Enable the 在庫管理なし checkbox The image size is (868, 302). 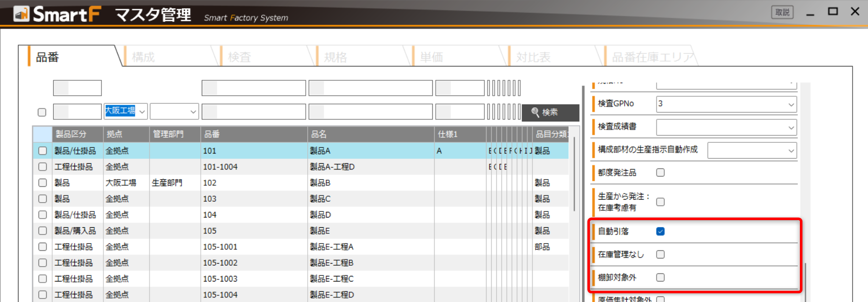coord(661,254)
